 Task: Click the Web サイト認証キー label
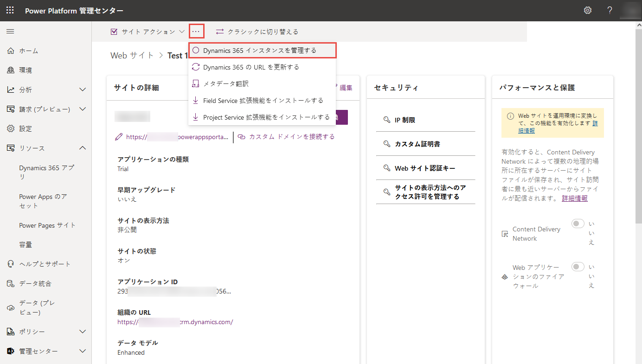[425, 168]
